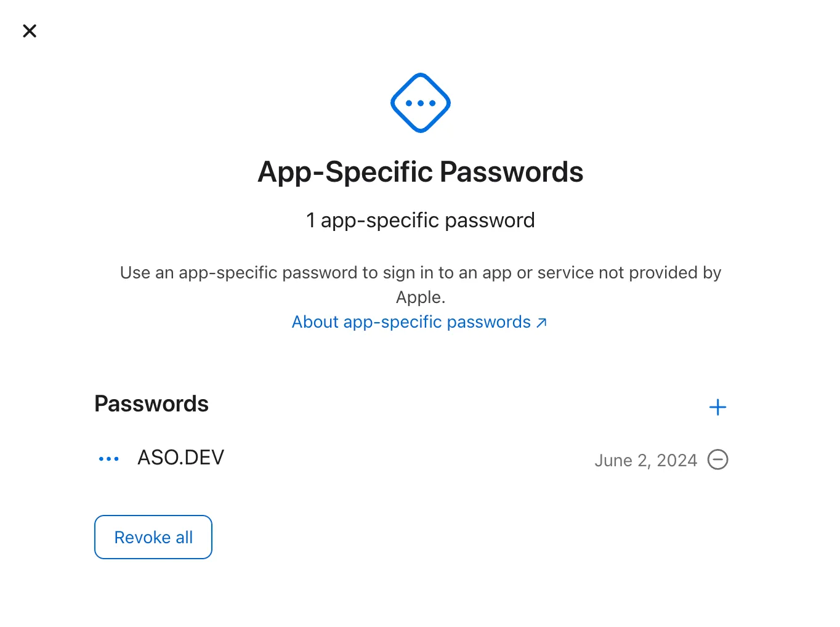Click the App-Specific Passwords title
Image resolution: width=840 pixels, height=627 pixels.
[x=420, y=172]
